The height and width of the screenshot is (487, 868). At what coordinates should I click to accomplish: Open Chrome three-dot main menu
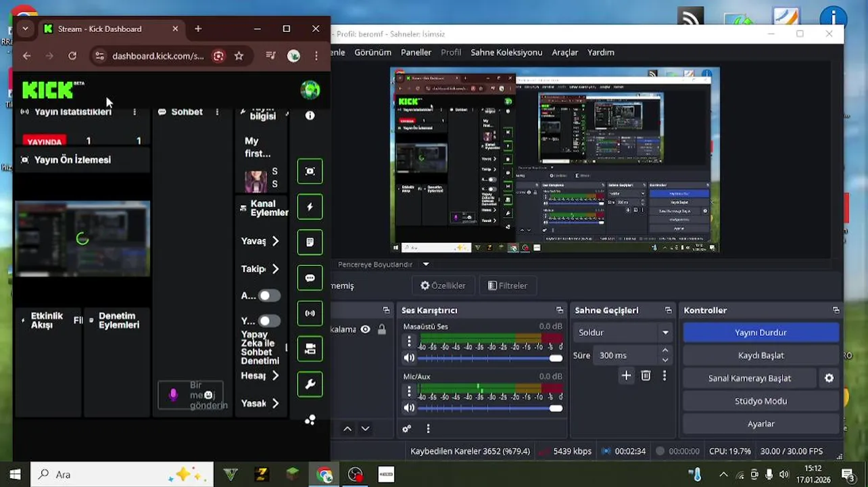pos(316,56)
